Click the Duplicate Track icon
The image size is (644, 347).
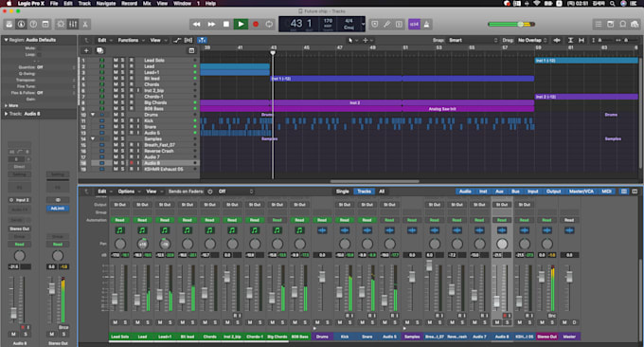(99, 50)
